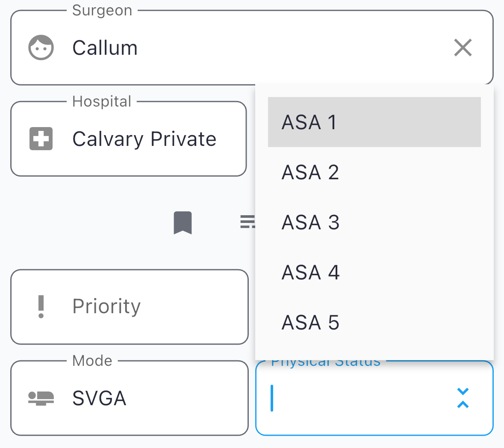504x448 pixels.
Task: Click the exclamation mark Priority icon
Action: [41, 306]
